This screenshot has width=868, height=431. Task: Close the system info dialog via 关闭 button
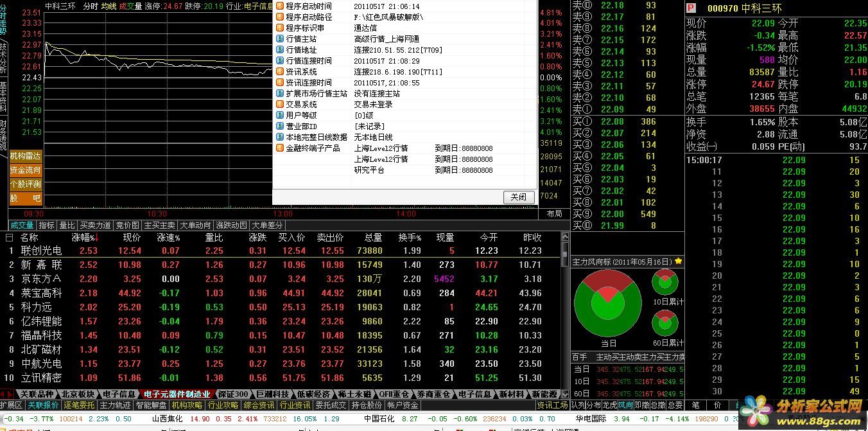519,197
